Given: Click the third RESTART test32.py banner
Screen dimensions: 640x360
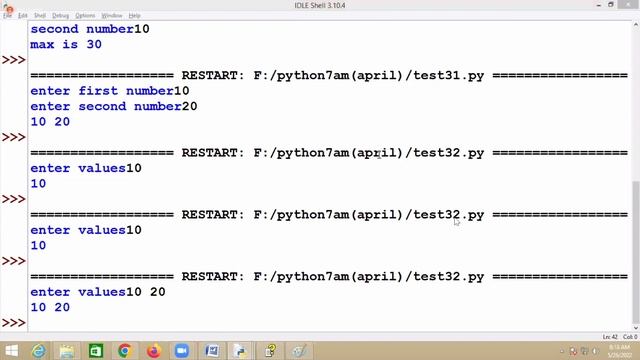Looking at the screenshot, I should click(329, 277).
